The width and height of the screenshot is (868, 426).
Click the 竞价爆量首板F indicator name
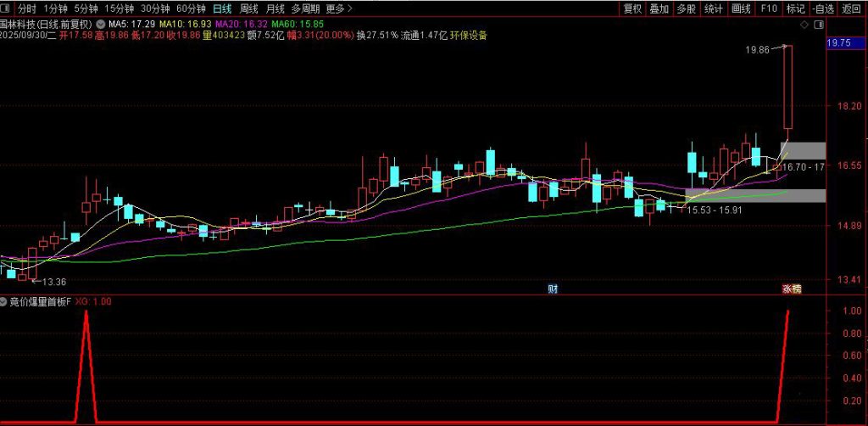coord(41,302)
